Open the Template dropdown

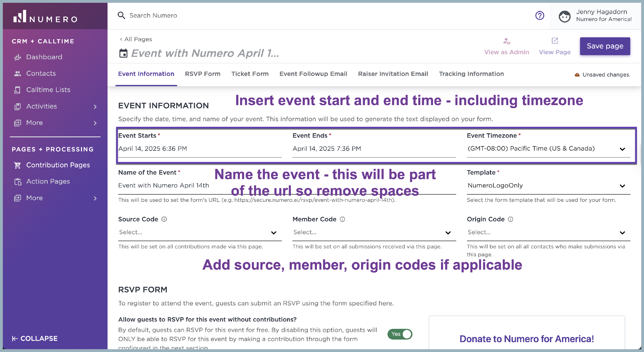click(x=548, y=186)
